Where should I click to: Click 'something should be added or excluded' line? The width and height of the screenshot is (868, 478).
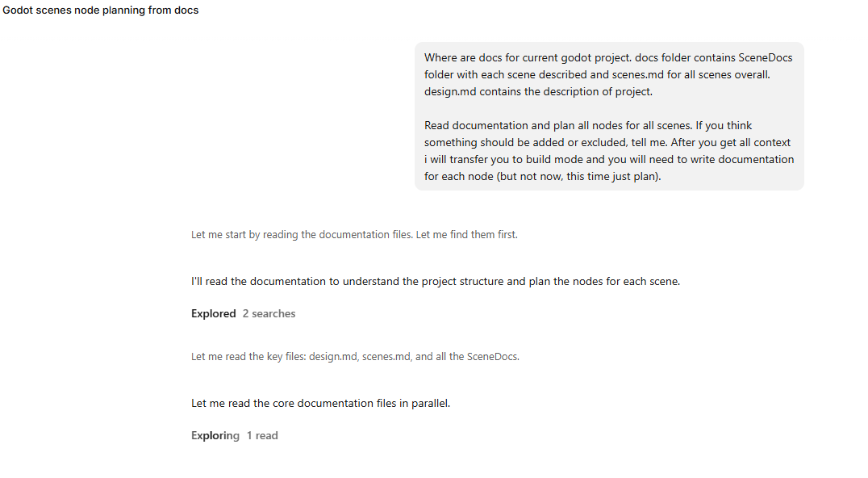607,142
